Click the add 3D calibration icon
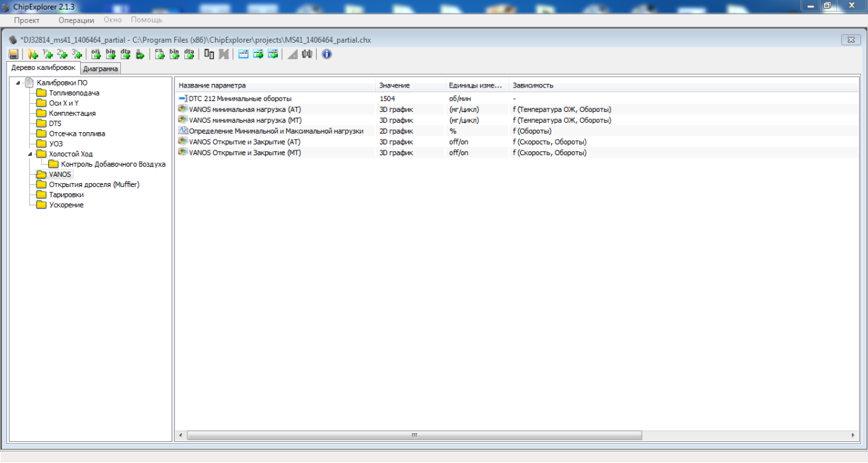This screenshot has width=868, height=463. [77, 54]
